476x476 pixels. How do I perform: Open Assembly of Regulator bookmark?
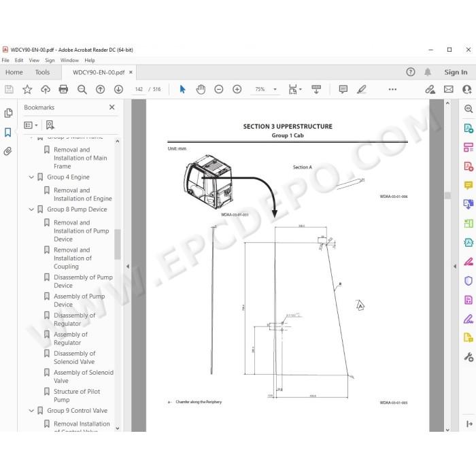click(x=71, y=339)
